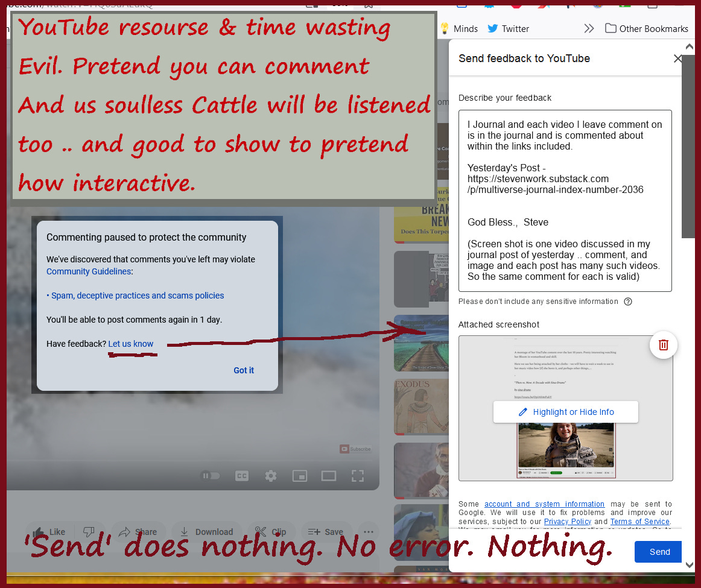Viewport: 701px width, 588px height.
Task: Click the Let us know feedback link
Action: coord(130,344)
